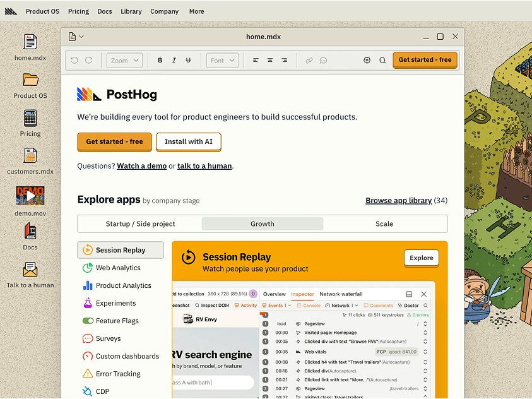The image size is (532, 399).
Task: Select Feature Flags in the apps list
Action: (x=117, y=321)
